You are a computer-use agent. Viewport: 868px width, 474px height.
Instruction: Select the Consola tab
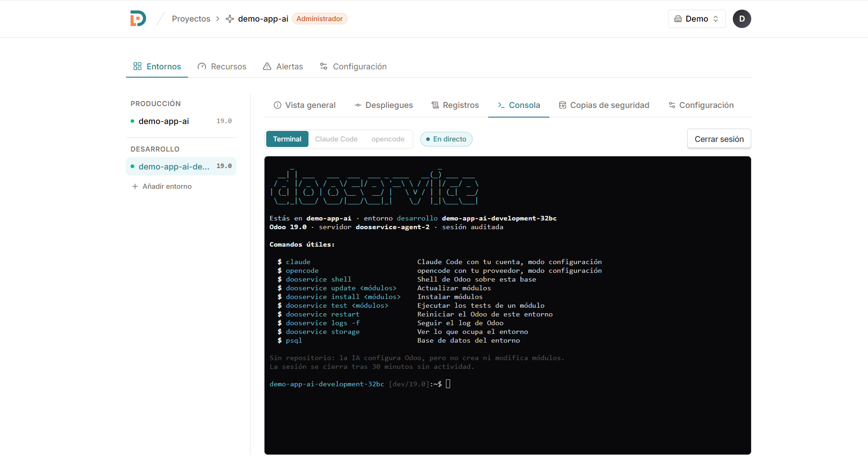(519, 105)
